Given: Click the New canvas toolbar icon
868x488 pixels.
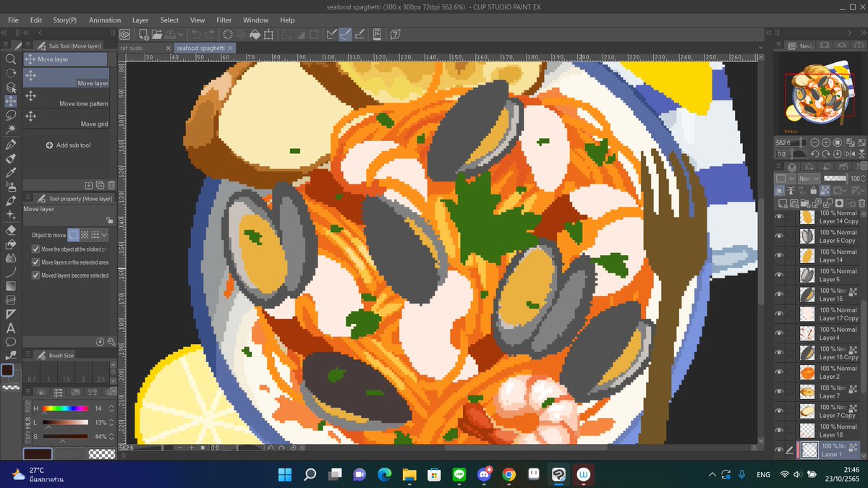Looking at the screenshot, I should coord(143,34).
